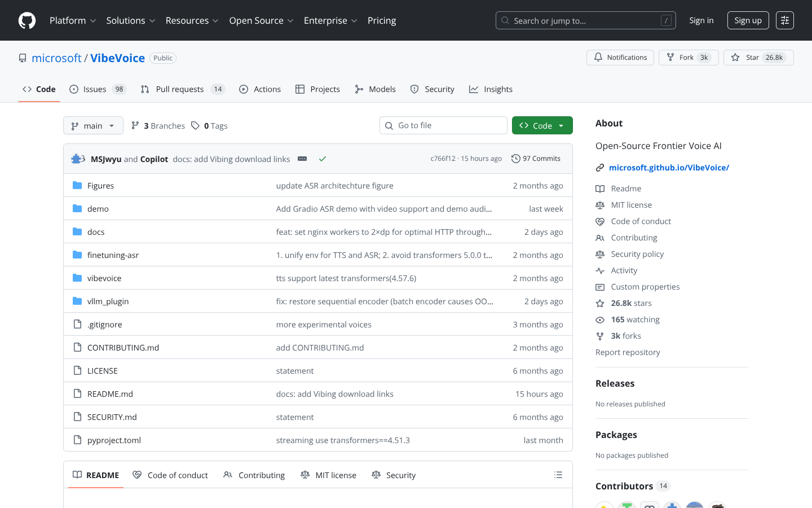The width and height of the screenshot is (812, 508).
Task: Open microsoft.github.io/VibeVoice link
Action: (x=669, y=168)
